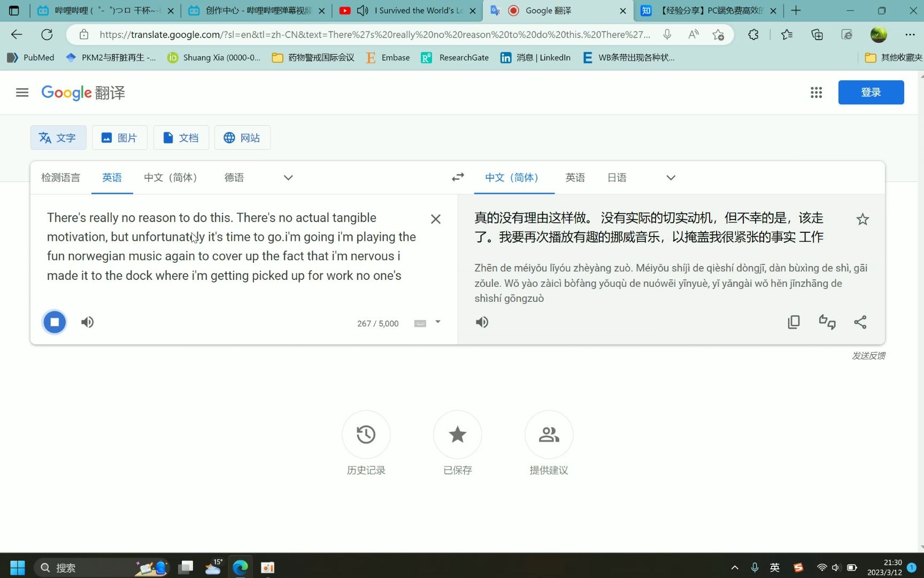The image size is (924, 578).
Task: Select 德语 as source language
Action: pos(234,178)
